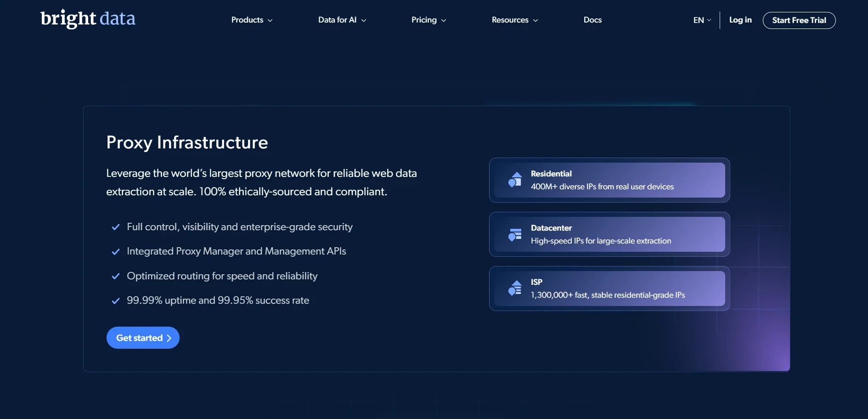Expand the Pricing menu
The height and width of the screenshot is (419, 868).
click(x=428, y=20)
